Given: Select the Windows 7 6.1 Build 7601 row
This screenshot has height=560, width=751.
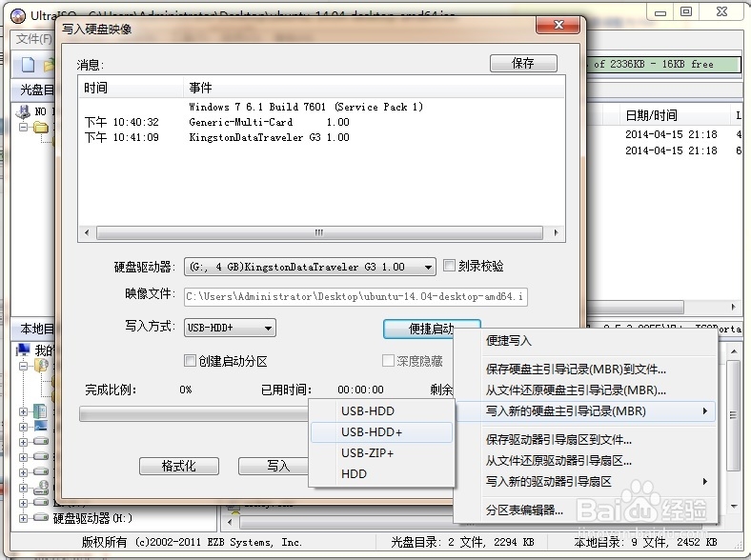Looking at the screenshot, I should coord(321,107).
